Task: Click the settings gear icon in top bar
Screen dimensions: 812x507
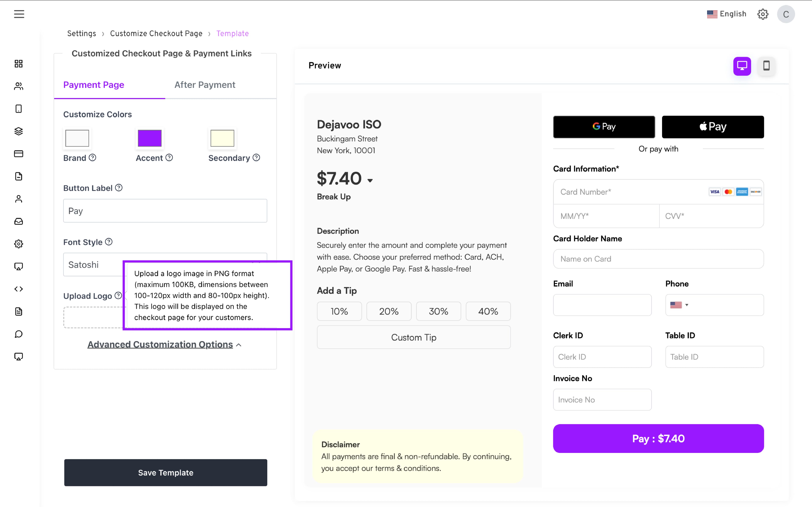Action: pos(763,14)
